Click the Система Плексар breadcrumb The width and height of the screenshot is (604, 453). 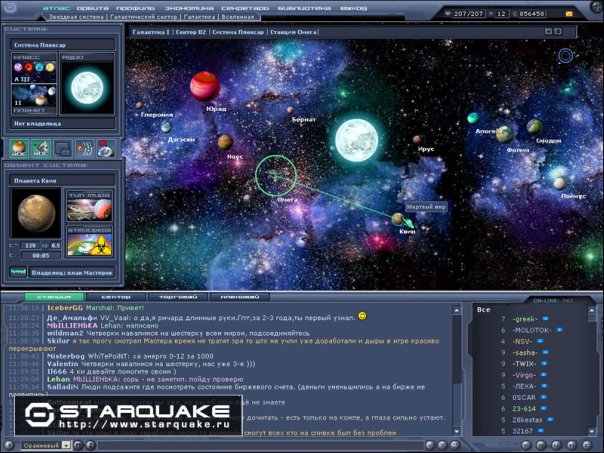238,32
